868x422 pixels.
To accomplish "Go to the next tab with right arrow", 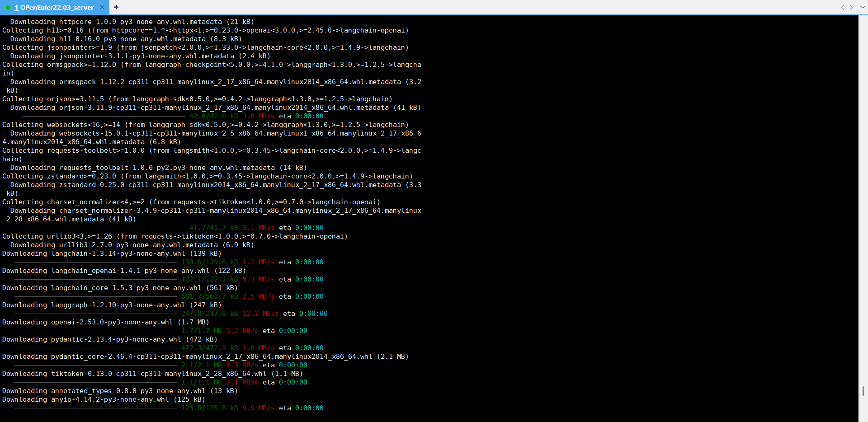I will click(x=851, y=7).
